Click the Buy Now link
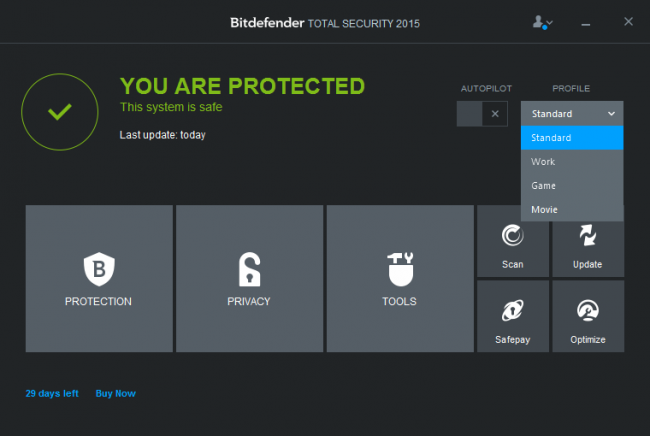The image size is (650, 436). coord(115,393)
